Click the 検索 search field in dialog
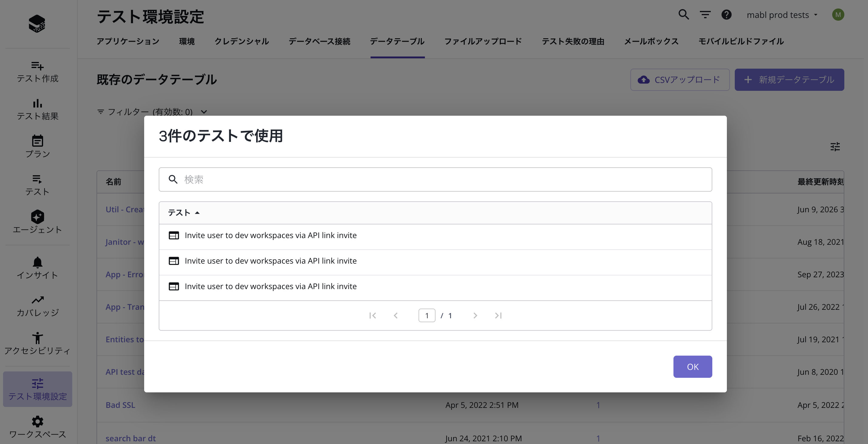This screenshot has width=868, height=444. [x=435, y=180]
